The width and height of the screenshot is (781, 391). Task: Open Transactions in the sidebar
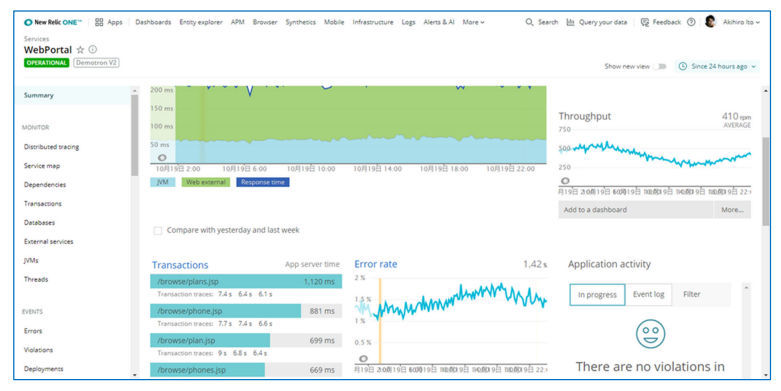coord(43,204)
